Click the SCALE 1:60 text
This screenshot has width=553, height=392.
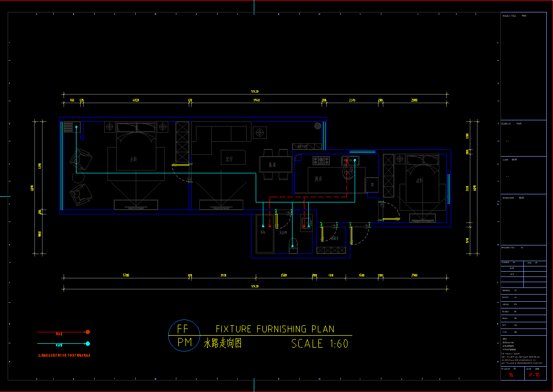click(x=319, y=344)
